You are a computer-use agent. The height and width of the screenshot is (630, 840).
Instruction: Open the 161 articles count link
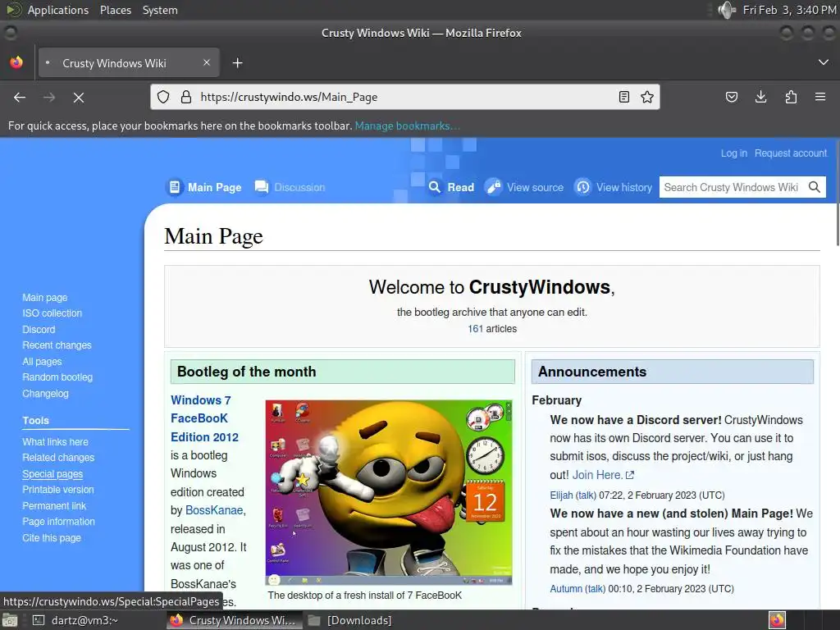pyautogui.click(x=475, y=328)
